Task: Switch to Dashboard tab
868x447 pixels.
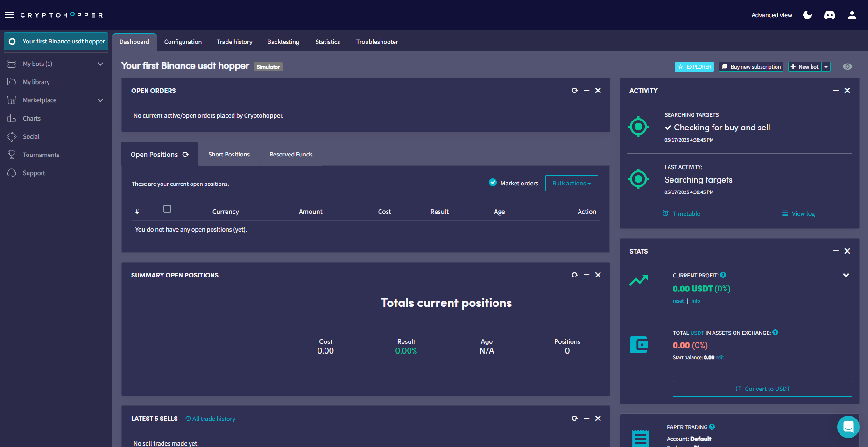Action: (x=134, y=42)
